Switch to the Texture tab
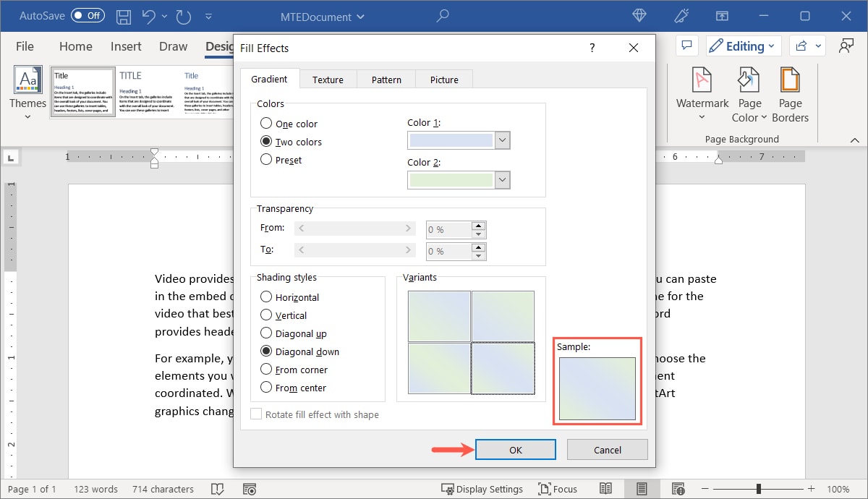868x499 pixels. [328, 80]
